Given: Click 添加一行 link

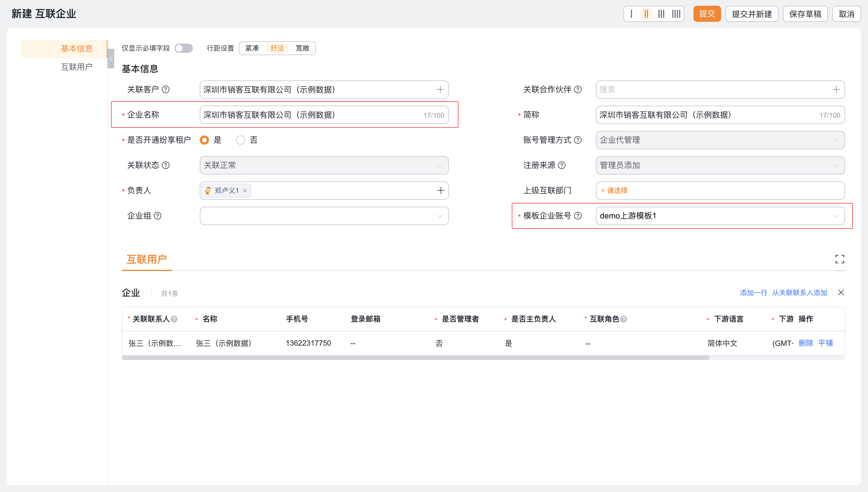Looking at the screenshot, I should click(x=753, y=293).
